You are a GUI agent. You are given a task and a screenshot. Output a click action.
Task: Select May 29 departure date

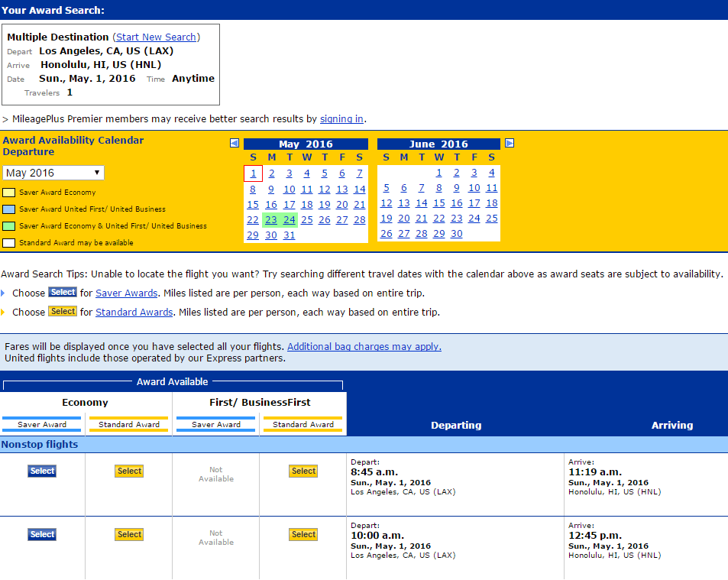point(253,235)
